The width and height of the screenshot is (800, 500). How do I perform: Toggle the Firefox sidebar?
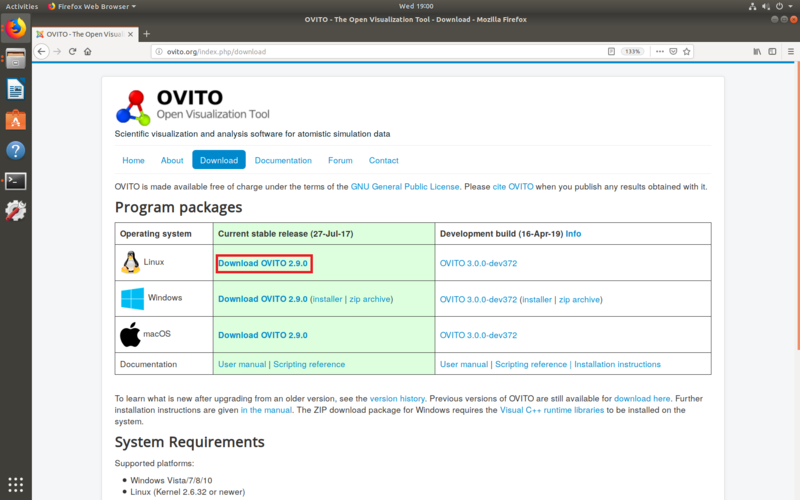(772, 52)
